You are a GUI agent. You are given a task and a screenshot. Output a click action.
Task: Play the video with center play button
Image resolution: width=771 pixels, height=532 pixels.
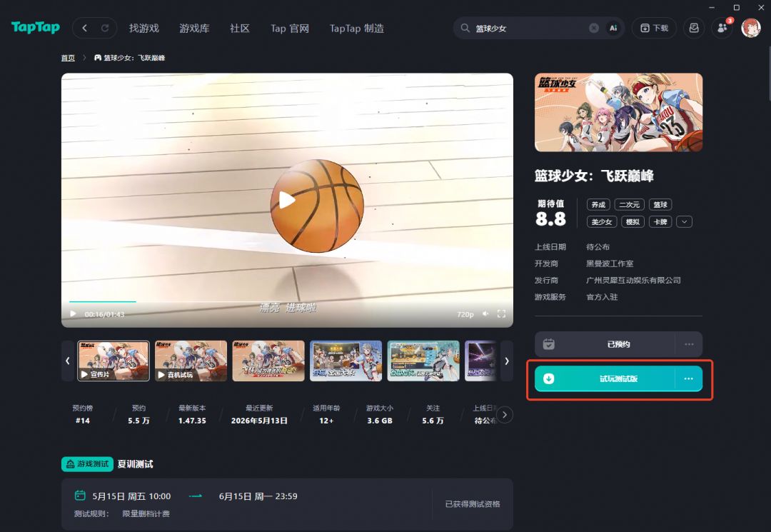pyautogui.click(x=287, y=200)
